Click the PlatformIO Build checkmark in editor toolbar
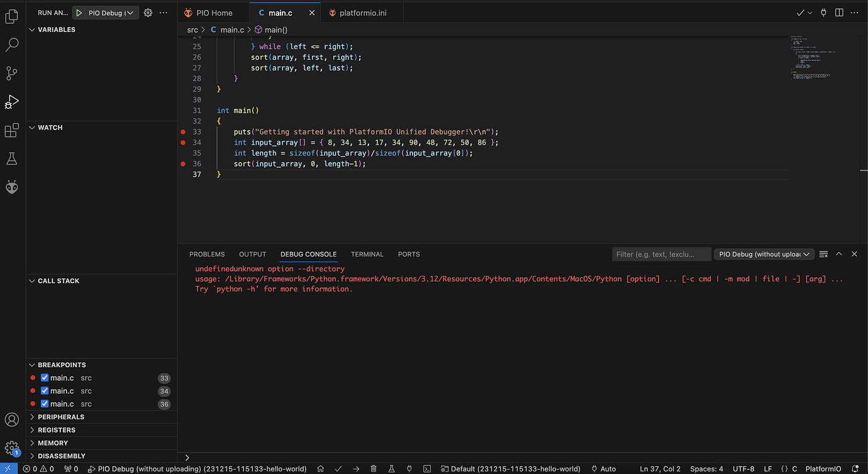The width and height of the screenshot is (868, 474). pos(800,13)
